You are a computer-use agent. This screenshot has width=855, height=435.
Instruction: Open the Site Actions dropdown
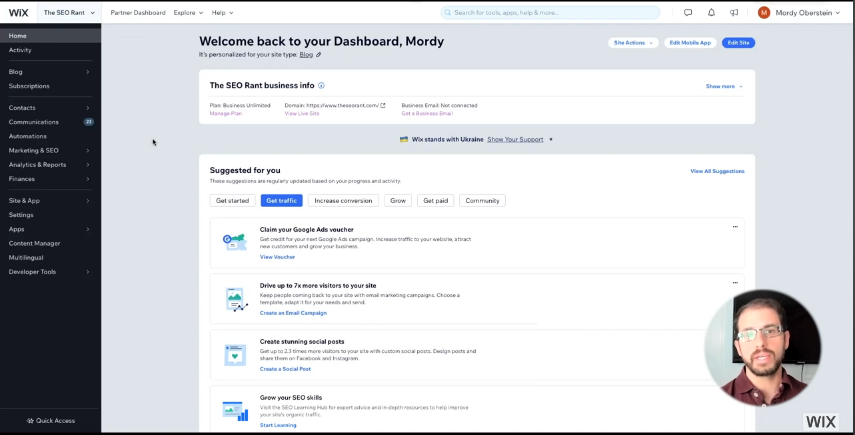[x=633, y=43]
